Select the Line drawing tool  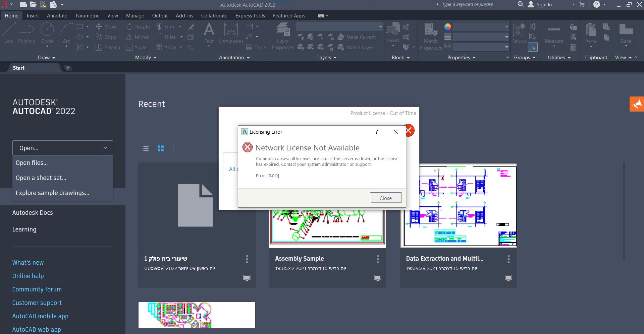pyautogui.click(x=9, y=33)
